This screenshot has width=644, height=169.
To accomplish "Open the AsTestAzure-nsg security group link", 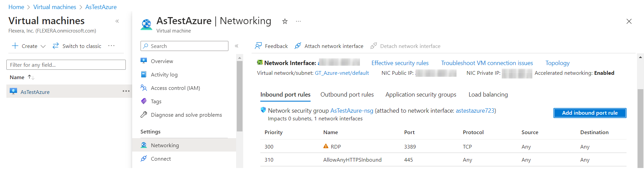I will 352,111.
